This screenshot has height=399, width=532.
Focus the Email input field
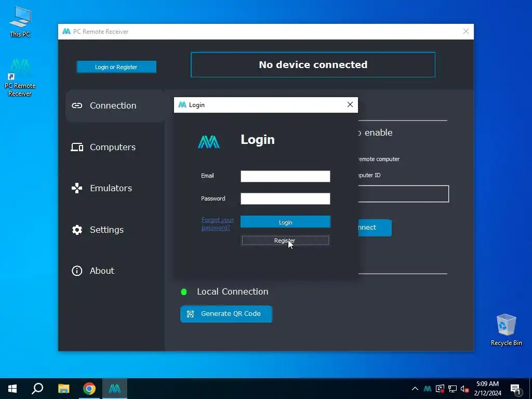pyautogui.click(x=285, y=176)
